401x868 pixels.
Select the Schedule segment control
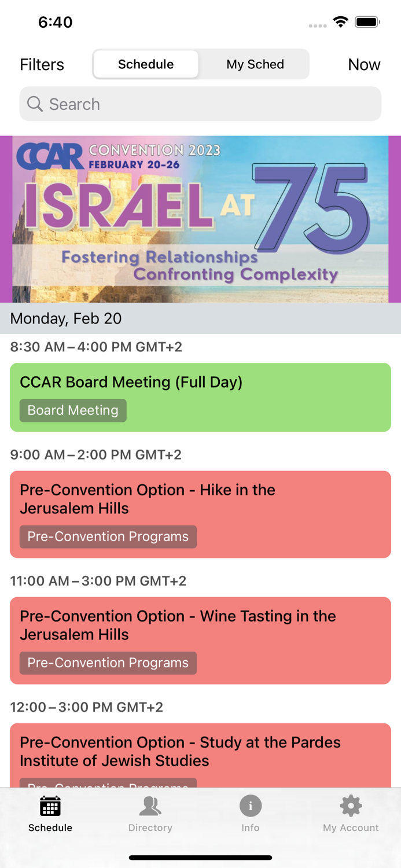pyautogui.click(x=146, y=64)
